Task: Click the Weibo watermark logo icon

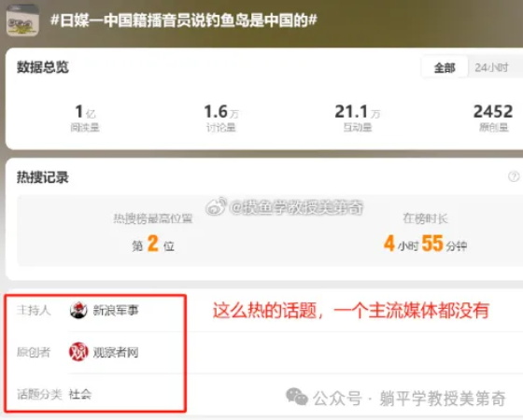Action: tap(216, 206)
